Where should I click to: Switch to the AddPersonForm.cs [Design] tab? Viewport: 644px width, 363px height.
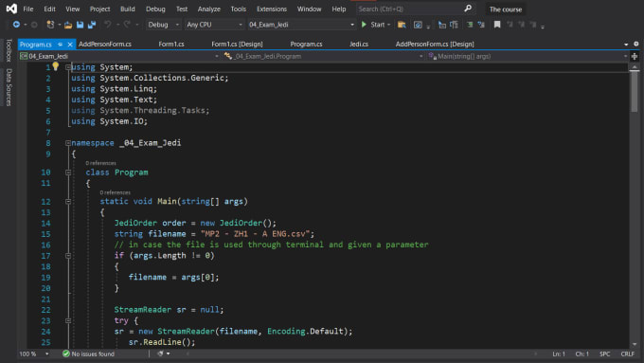pyautogui.click(x=435, y=44)
